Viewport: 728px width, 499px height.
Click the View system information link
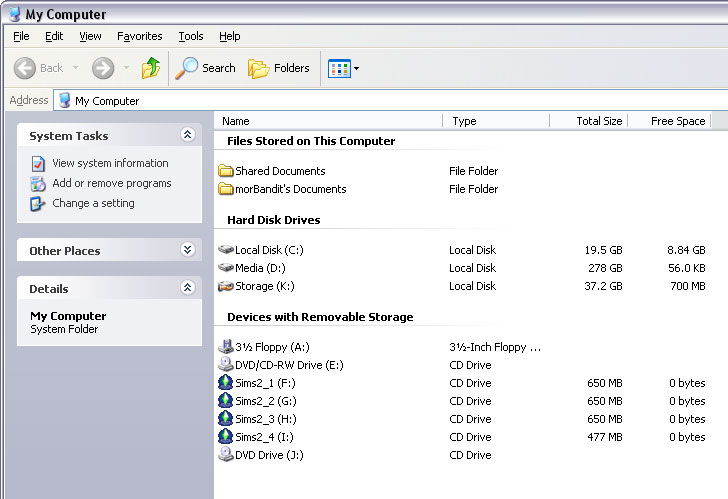[110, 163]
